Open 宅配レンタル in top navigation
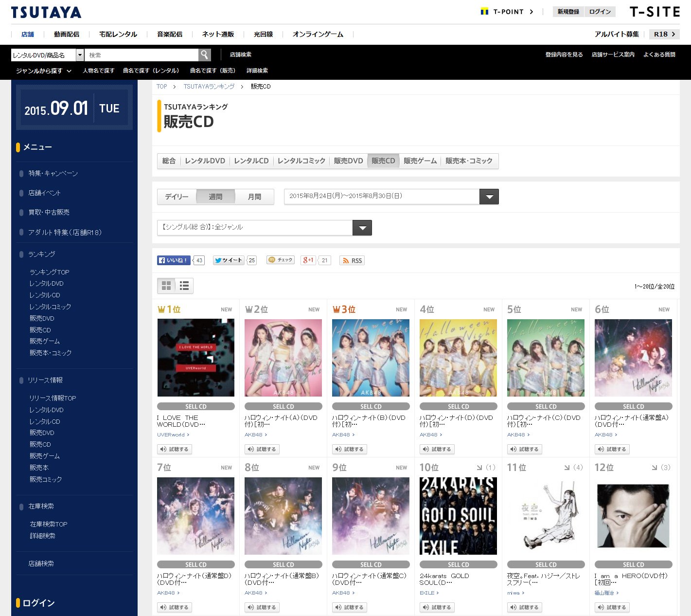 (x=118, y=34)
